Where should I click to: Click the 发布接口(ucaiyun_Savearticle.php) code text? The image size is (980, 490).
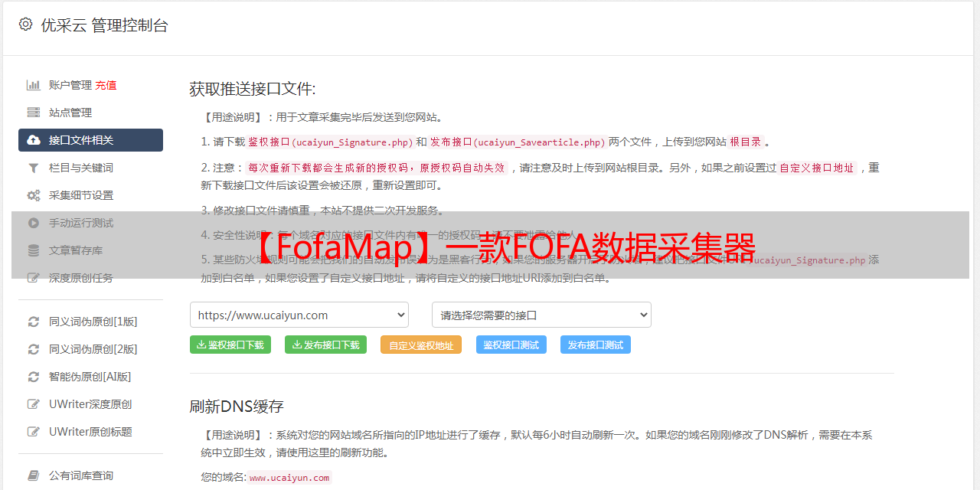518,142
